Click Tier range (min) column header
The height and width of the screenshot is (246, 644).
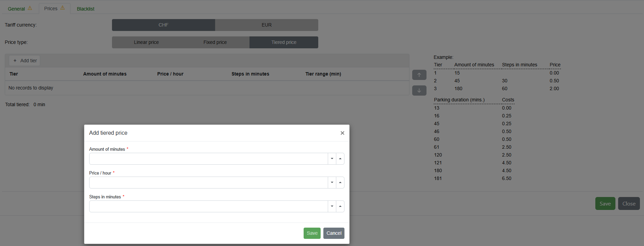tap(323, 74)
